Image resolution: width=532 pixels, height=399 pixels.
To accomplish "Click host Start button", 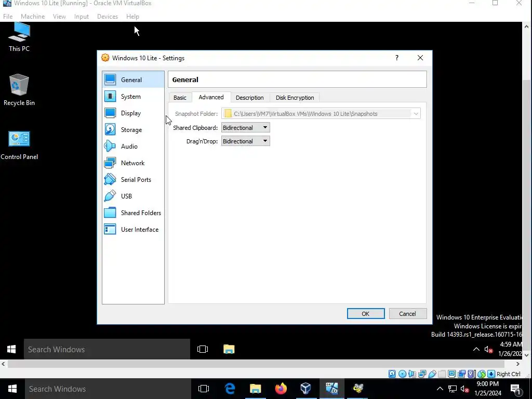I will pos(12,389).
